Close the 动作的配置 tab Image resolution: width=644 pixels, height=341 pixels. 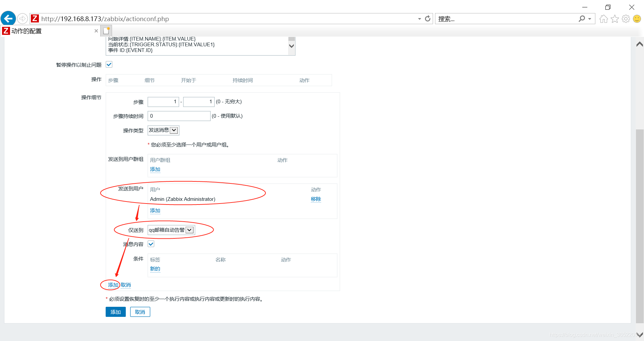pos(96,31)
